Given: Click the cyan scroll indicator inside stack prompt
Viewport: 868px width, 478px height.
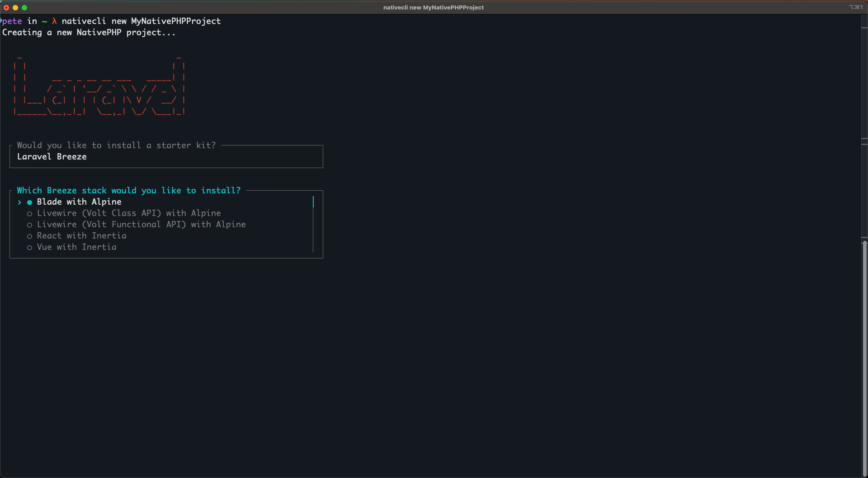Looking at the screenshot, I should click(313, 202).
